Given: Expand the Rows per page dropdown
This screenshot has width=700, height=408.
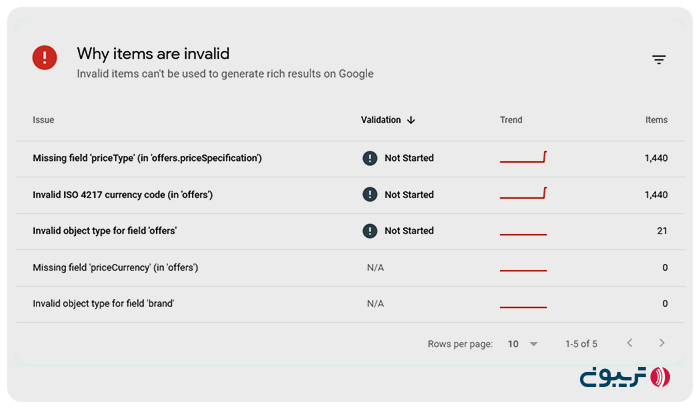Looking at the screenshot, I should (522, 344).
